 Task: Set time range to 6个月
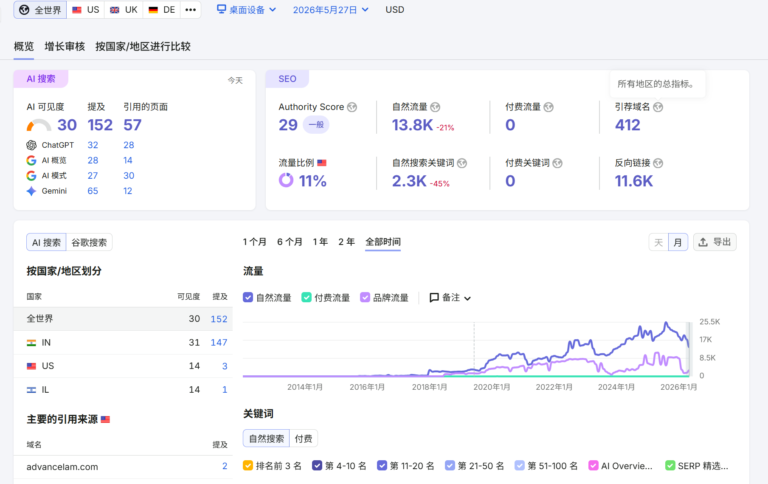[x=289, y=242]
